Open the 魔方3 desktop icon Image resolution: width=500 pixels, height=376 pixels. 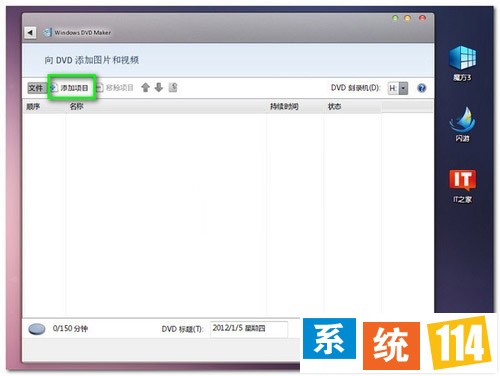coord(462,63)
